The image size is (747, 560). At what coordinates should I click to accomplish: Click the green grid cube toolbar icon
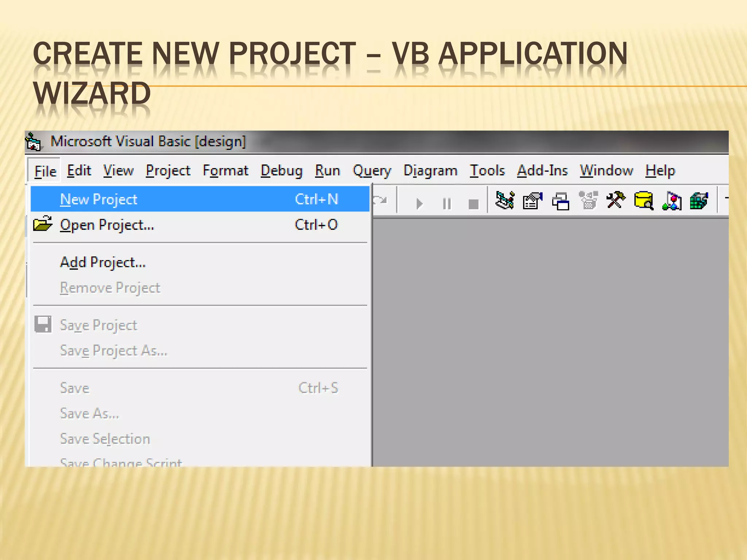tap(699, 201)
